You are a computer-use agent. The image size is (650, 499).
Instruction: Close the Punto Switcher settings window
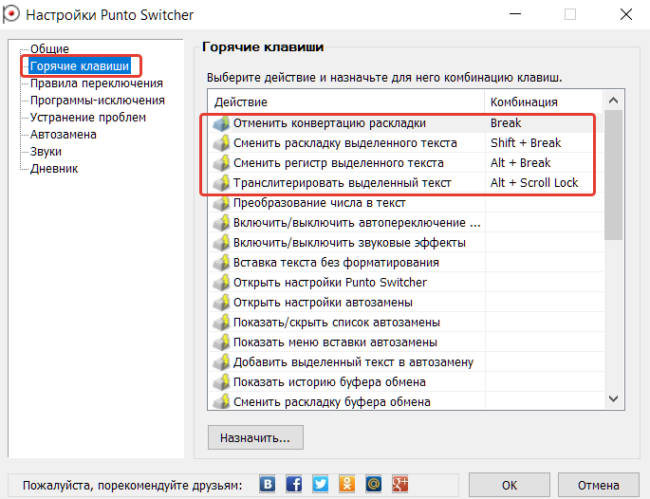pos(626,15)
